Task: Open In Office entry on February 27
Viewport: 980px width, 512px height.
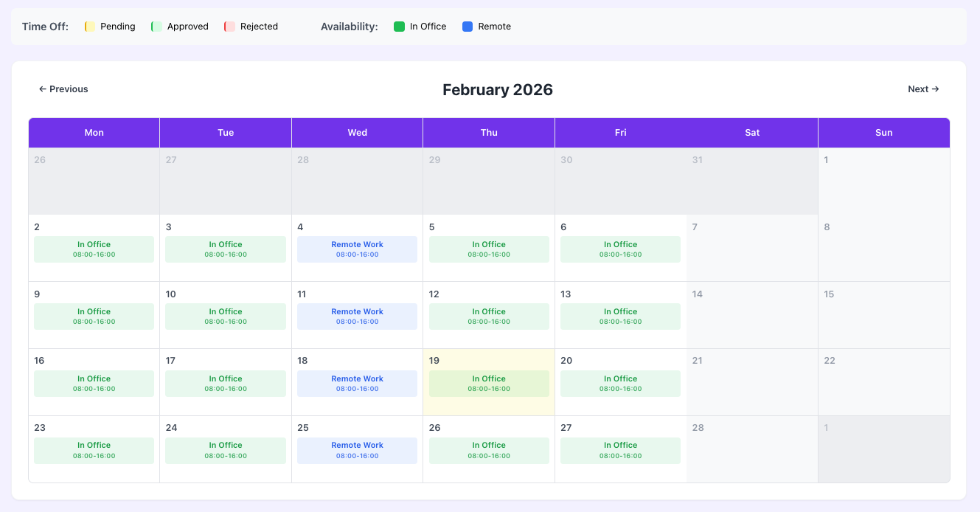Action: click(x=620, y=450)
